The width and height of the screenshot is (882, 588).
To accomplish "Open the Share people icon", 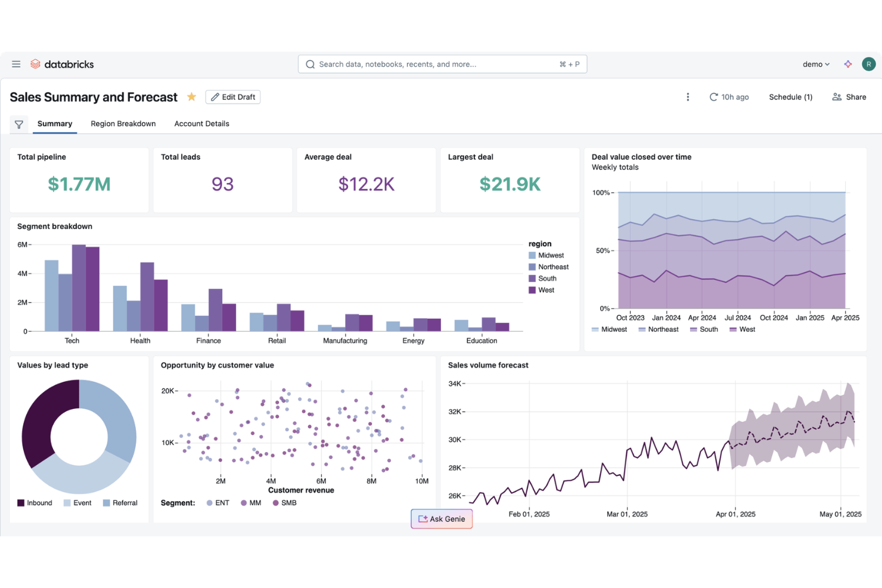I will tap(837, 97).
